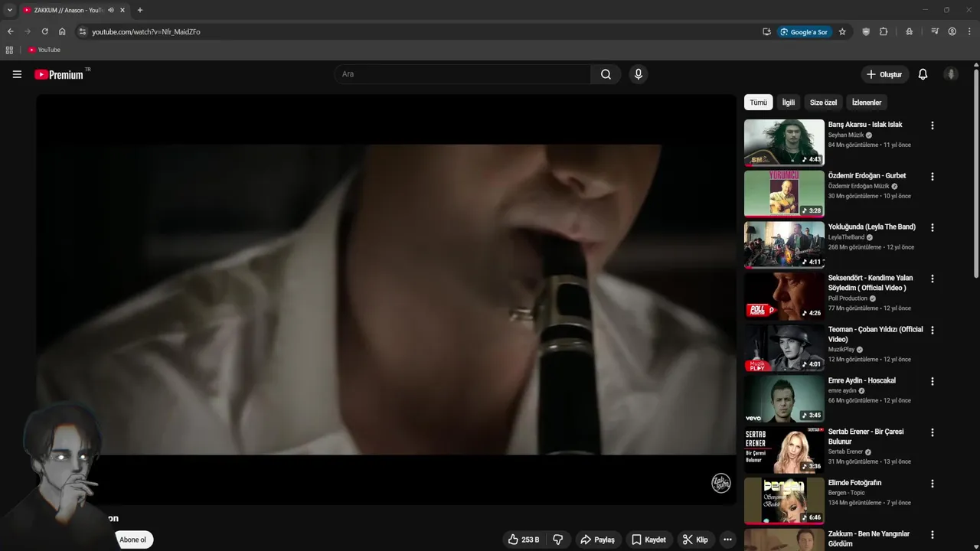
Task: Open options for Teoman - Çoban Yıldızı
Action: [932, 331]
